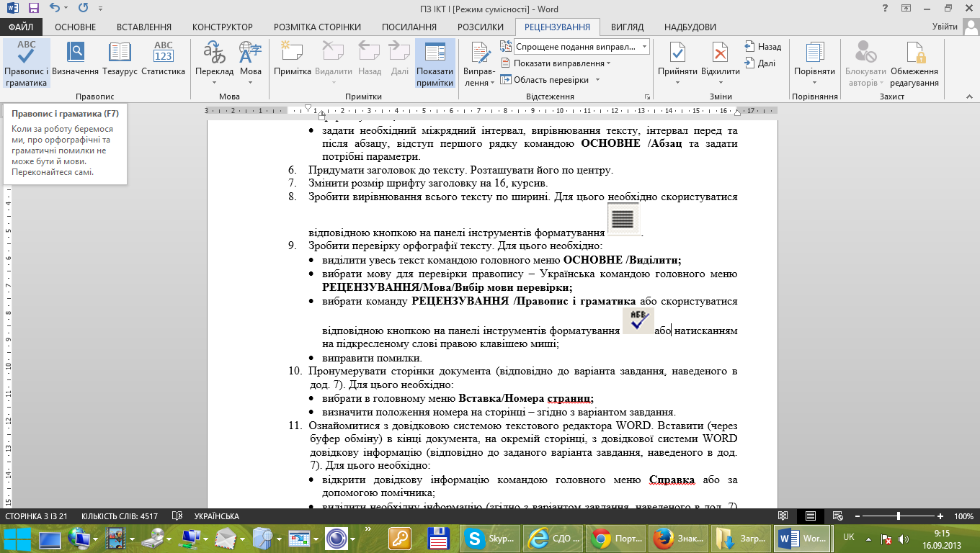Expand the Відхилити dropdown arrow

pyautogui.click(x=720, y=81)
